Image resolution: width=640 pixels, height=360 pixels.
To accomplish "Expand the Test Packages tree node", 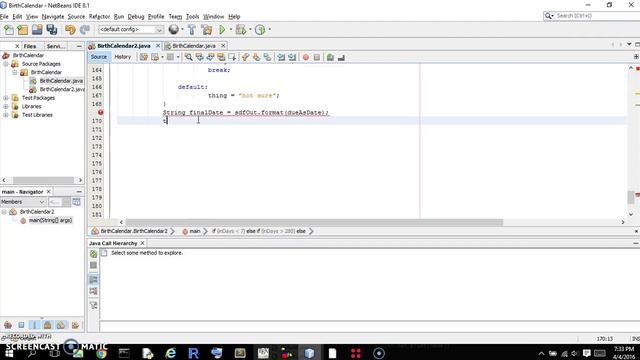I will [x=6, y=98].
